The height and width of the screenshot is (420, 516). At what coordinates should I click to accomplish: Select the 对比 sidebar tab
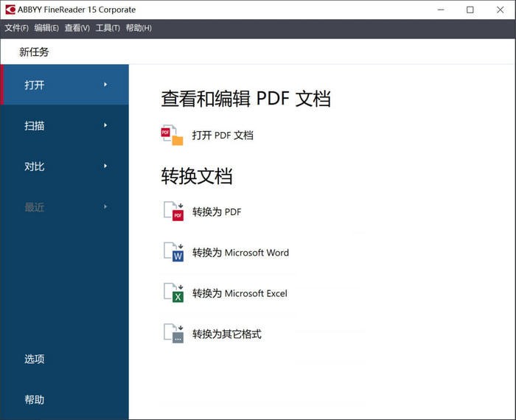click(65, 166)
